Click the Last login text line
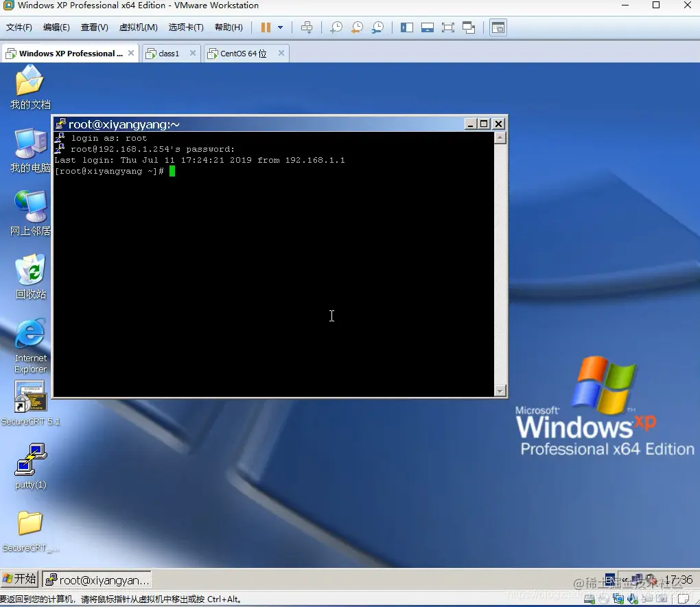The image size is (700, 607). pyautogui.click(x=200, y=160)
